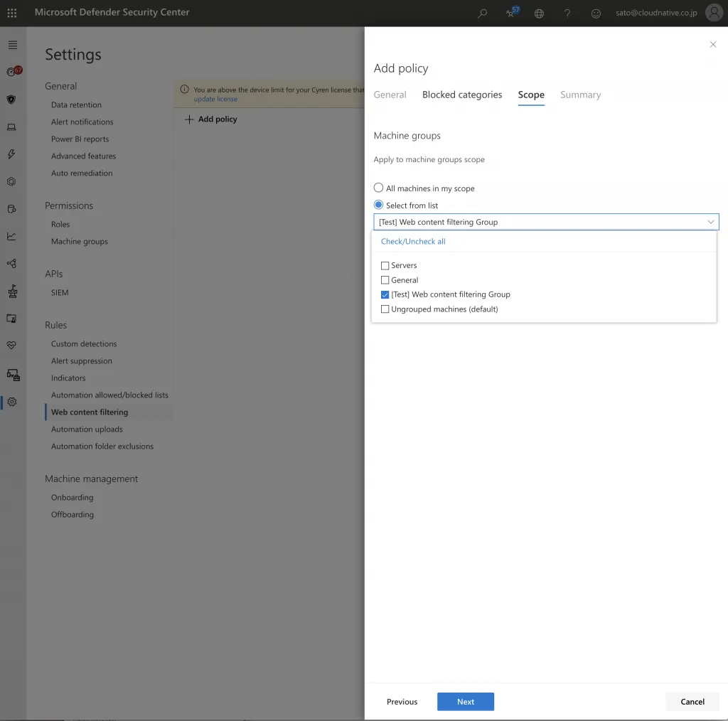The height and width of the screenshot is (721, 728).
Task: Check the Servers machine group checkbox
Action: pos(385,265)
